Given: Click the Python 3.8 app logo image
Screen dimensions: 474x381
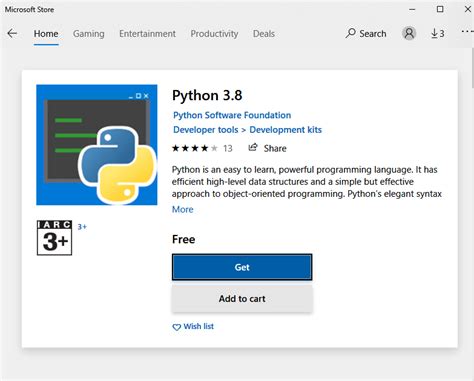Looking at the screenshot, I should tap(97, 145).
